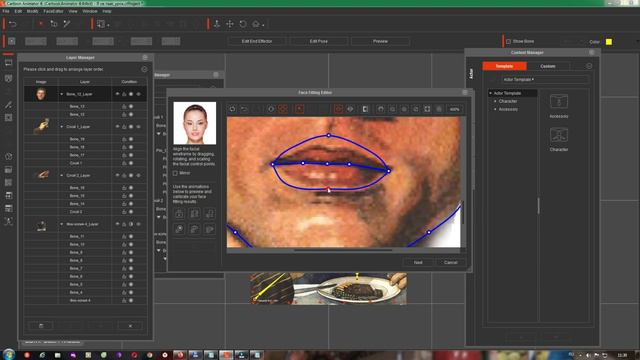This screenshot has height=360, width=640.
Task: Open the Actor Template dropdown
Action: click(545, 80)
